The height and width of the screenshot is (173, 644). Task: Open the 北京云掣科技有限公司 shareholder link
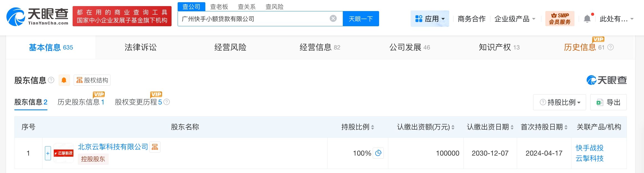[x=113, y=147]
